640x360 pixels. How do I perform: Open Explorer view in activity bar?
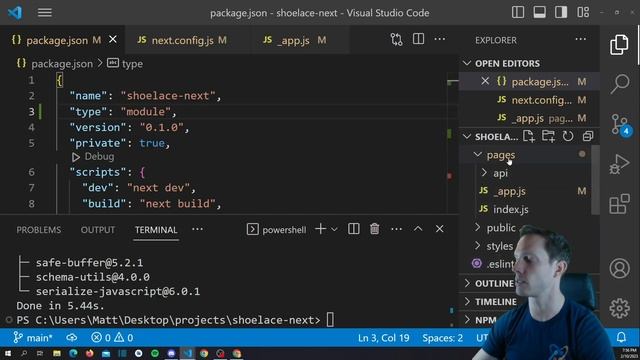[x=619, y=44]
